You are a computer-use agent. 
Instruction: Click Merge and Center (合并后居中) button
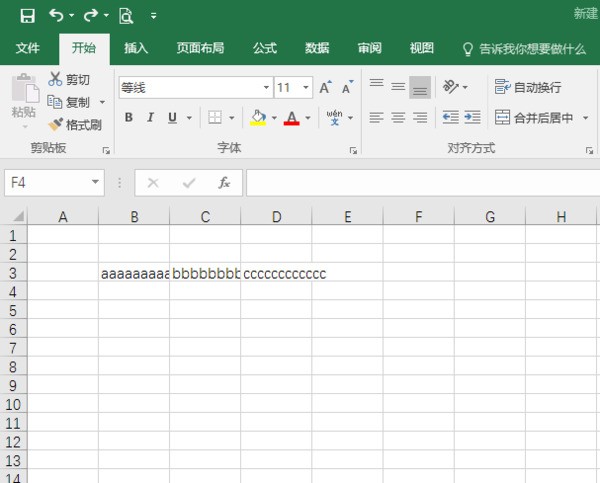[x=535, y=118]
